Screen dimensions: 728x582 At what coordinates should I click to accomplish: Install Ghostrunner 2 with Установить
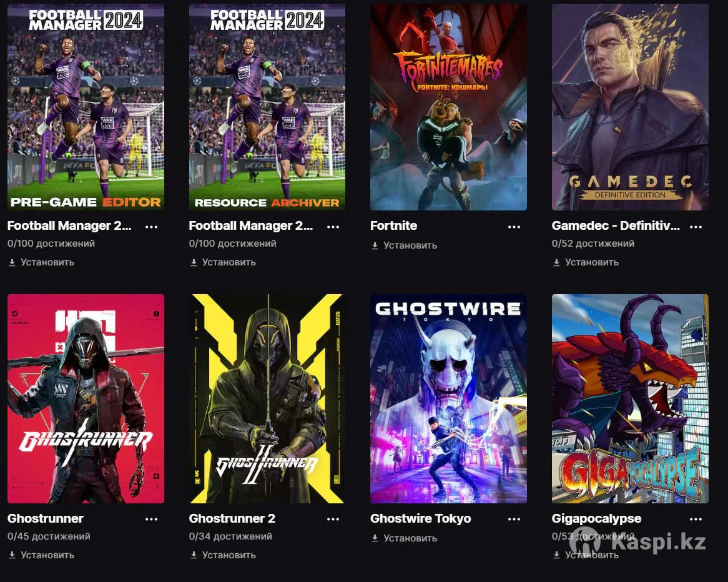pos(222,555)
